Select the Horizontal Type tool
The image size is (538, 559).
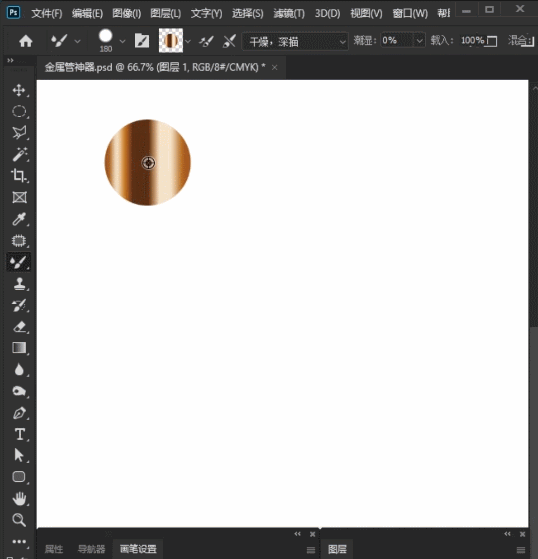click(x=19, y=434)
